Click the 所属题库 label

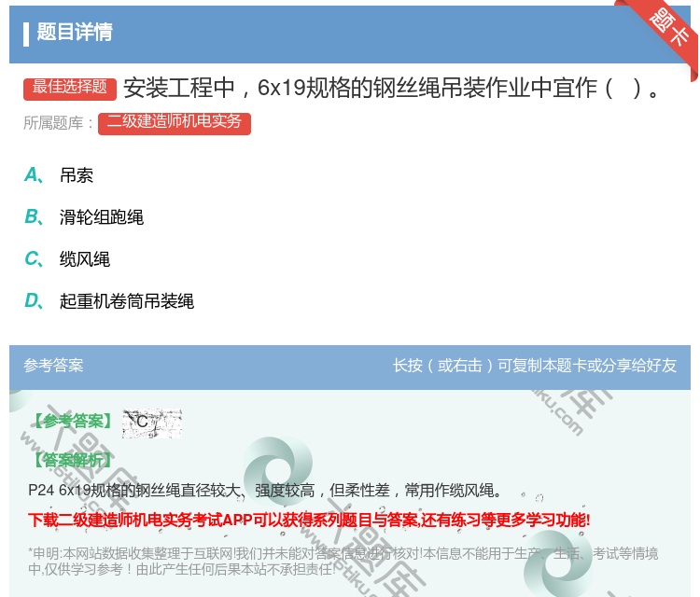58,123
